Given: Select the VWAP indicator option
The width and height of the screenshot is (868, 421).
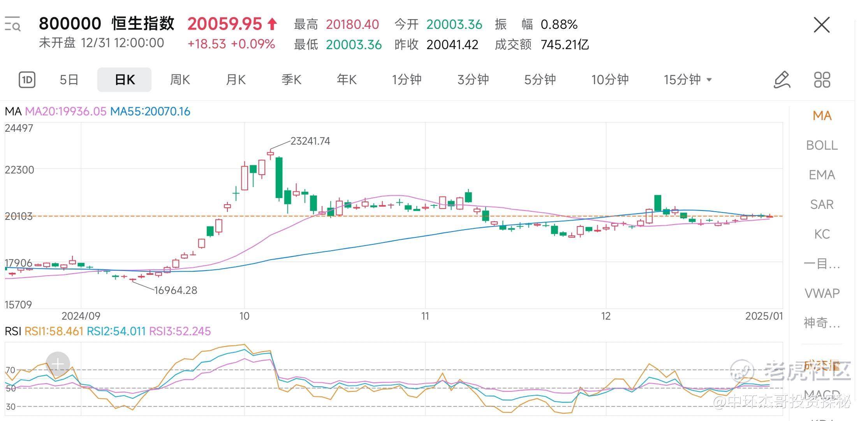Looking at the screenshot, I should [822, 293].
